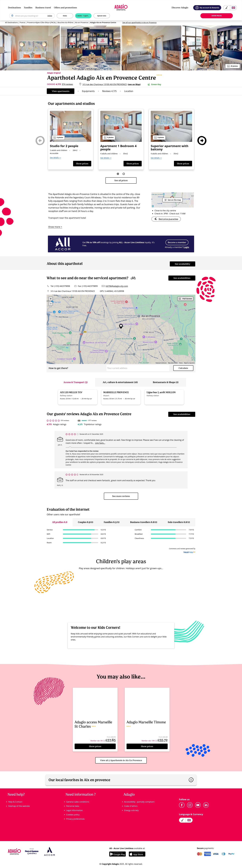Open Discover Adagio menu
This screenshot has width=242, height=868.
click(180, 7)
